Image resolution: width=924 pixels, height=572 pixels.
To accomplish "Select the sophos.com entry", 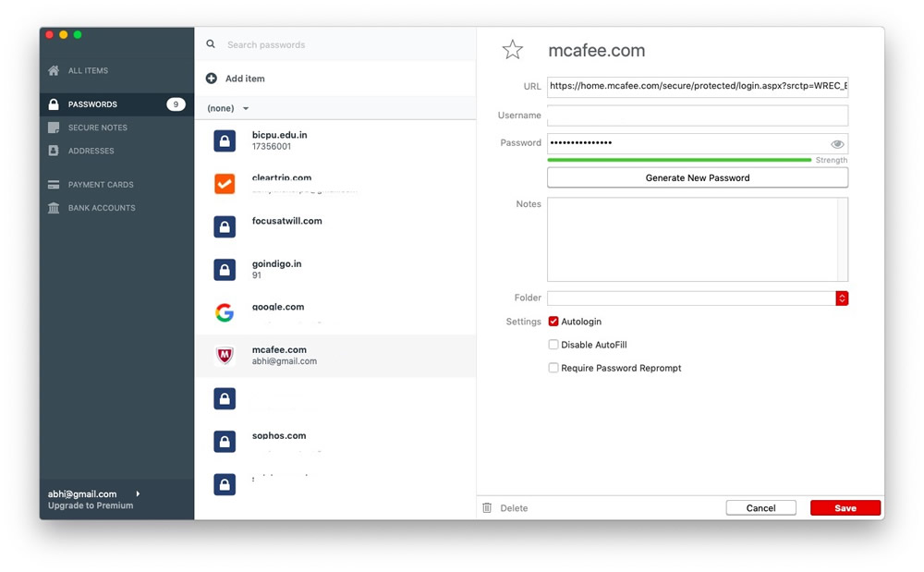I will coord(335,441).
